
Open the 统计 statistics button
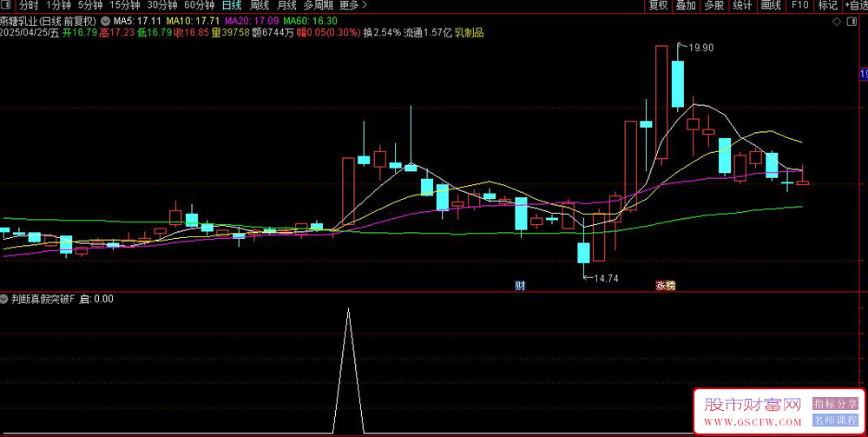(x=742, y=5)
